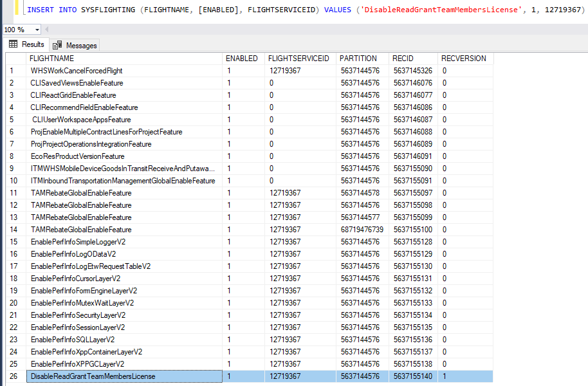Select the FLIGHTSERVICEID column header
This screenshot has height=386, width=588.
300,59
